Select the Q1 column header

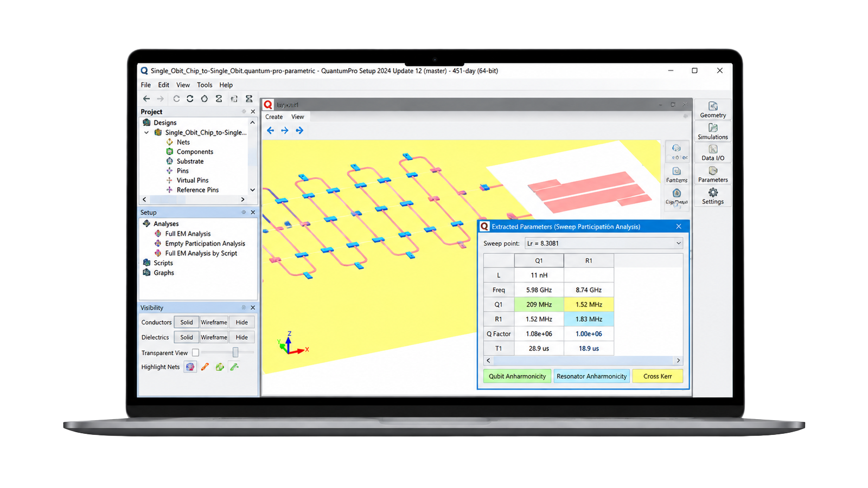point(539,261)
